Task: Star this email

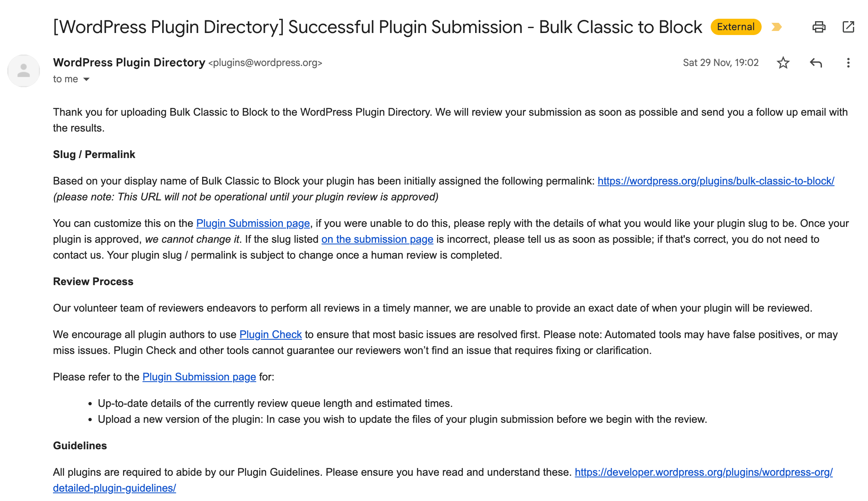Action: click(x=783, y=63)
